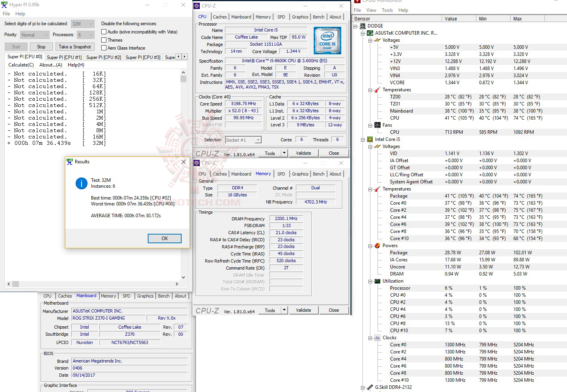The image size is (567, 392).
Task: Open the digits of pi 32M dropdown
Action: click(x=83, y=24)
